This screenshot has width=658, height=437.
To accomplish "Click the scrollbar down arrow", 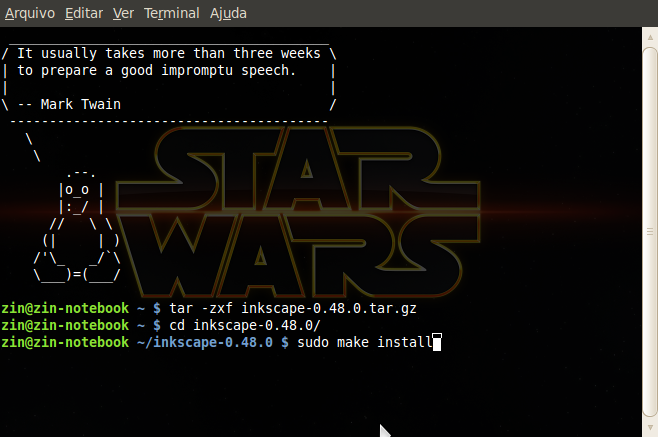I will tap(650, 428).
